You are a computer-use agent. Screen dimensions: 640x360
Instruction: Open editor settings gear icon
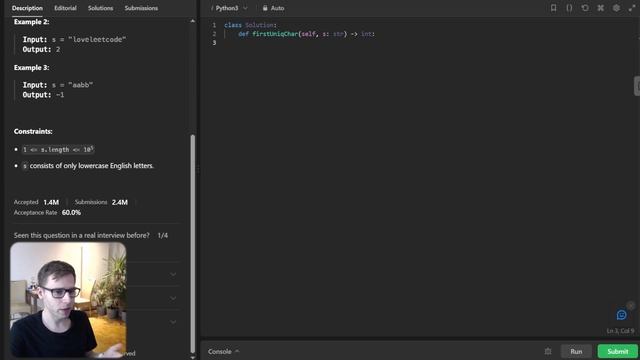pos(616,8)
